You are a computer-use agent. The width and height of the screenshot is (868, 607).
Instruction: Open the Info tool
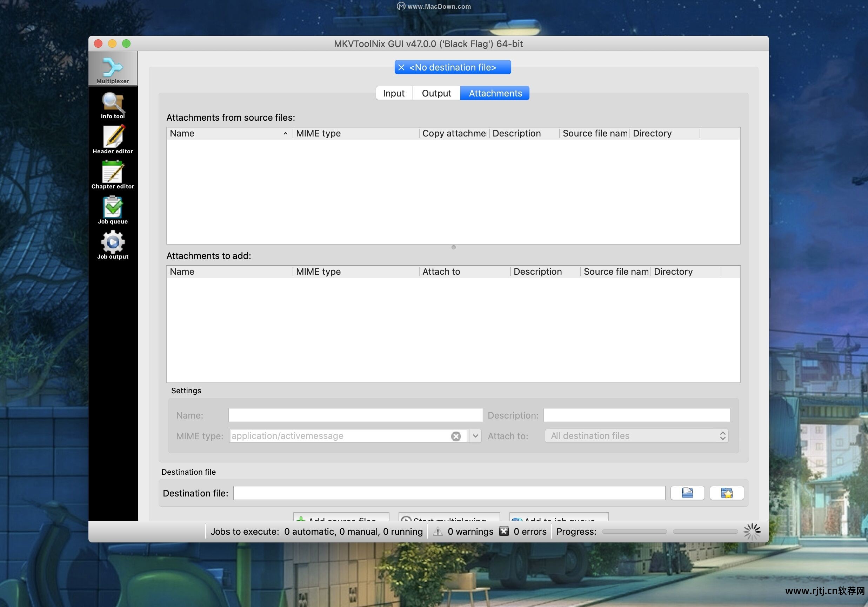coord(113,106)
